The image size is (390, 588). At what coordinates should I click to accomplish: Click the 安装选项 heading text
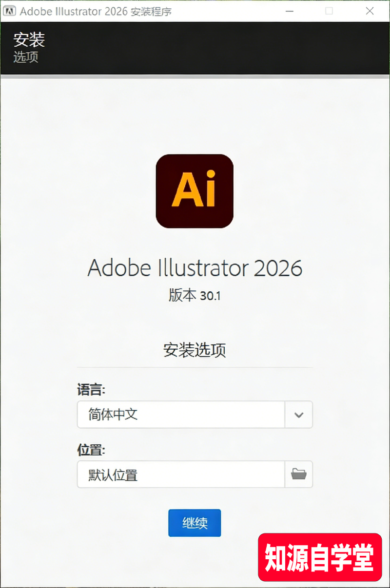(195, 350)
